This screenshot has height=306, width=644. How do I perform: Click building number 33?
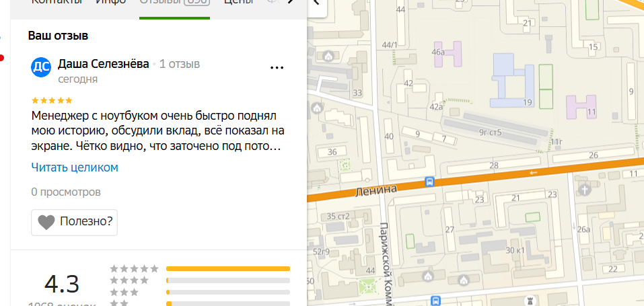coord(357,93)
